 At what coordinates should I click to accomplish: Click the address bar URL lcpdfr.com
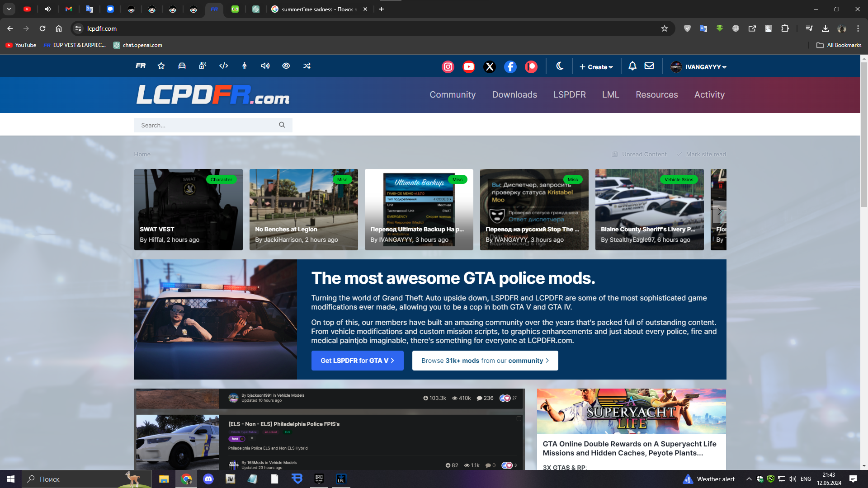(102, 28)
